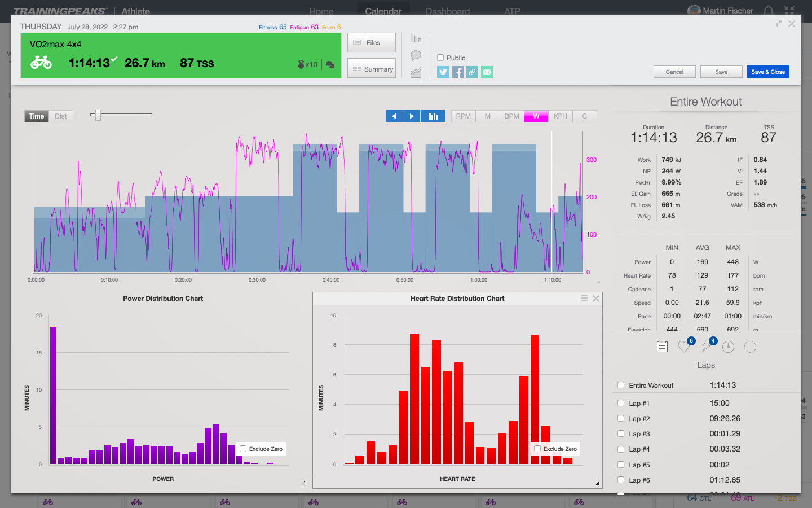The image size is (812, 508).
Task: Open the speech bubble comments icon
Action: [416, 55]
